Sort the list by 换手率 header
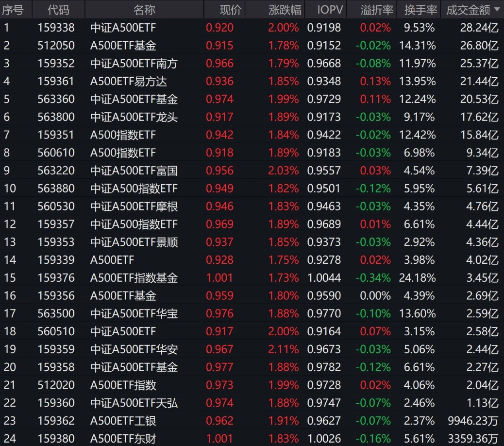 tap(420, 10)
